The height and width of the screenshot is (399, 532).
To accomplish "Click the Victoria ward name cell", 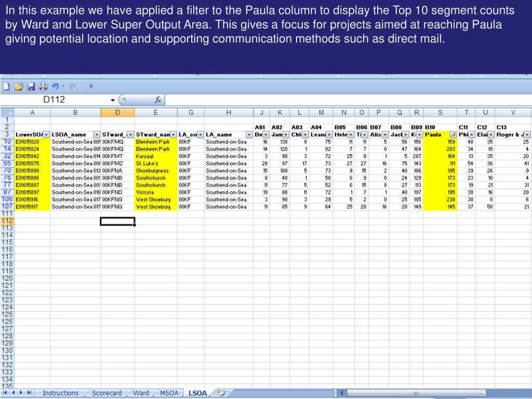I will point(156,192).
